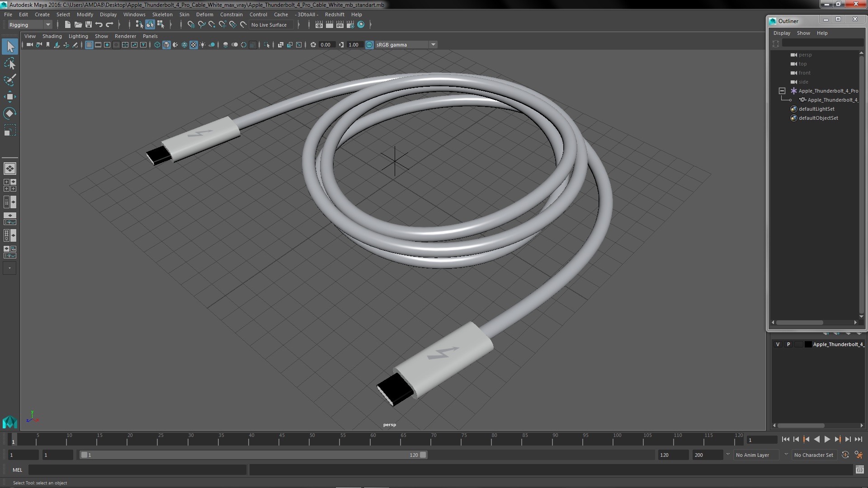
Task: Save the current scene
Action: click(89, 25)
